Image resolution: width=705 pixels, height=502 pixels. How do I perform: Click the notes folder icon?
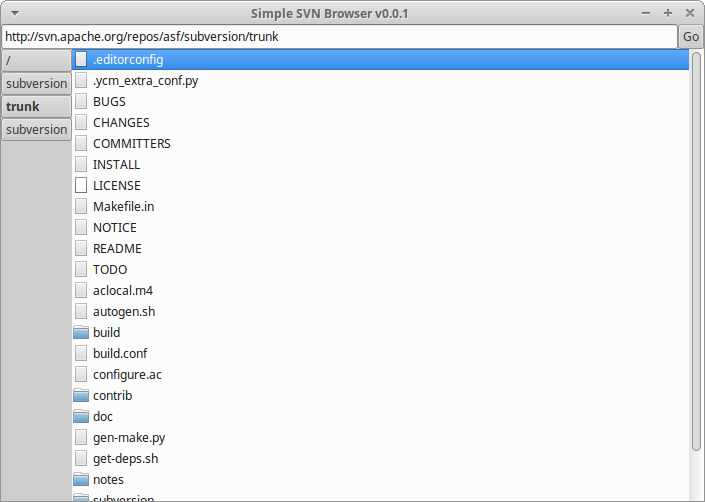coord(81,479)
